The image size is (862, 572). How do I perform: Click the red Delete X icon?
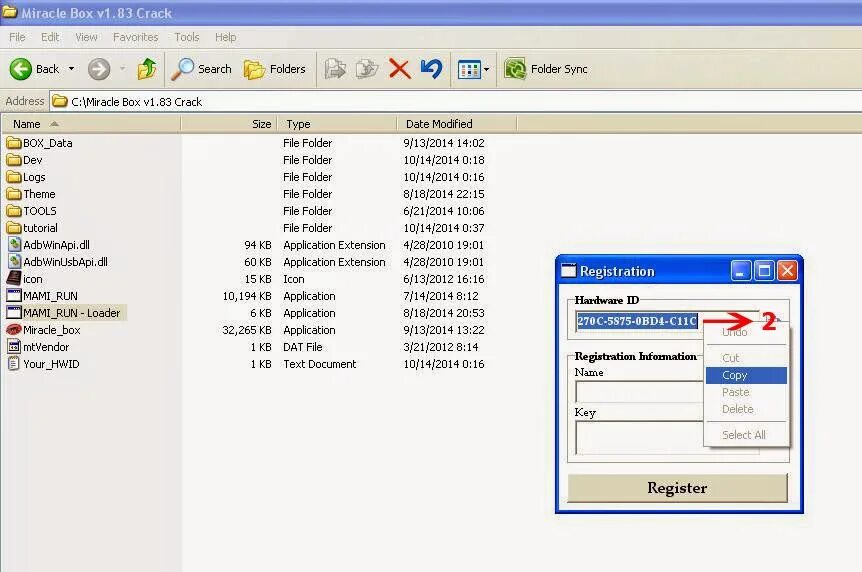pos(400,69)
